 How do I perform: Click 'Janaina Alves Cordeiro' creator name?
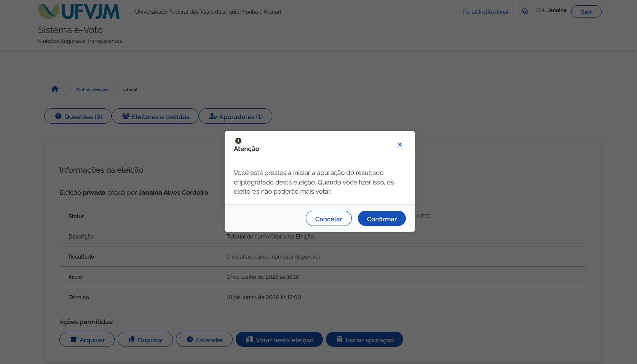coord(173,192)
